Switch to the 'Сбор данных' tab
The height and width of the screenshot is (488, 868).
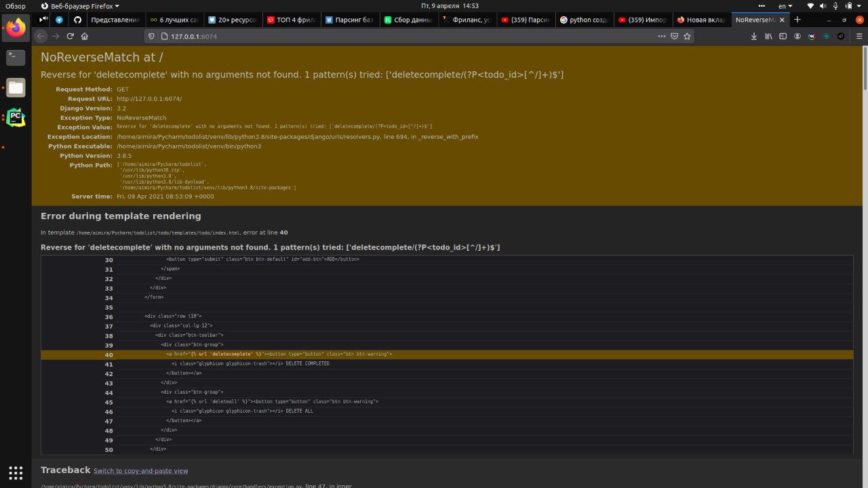pos(409,20)
